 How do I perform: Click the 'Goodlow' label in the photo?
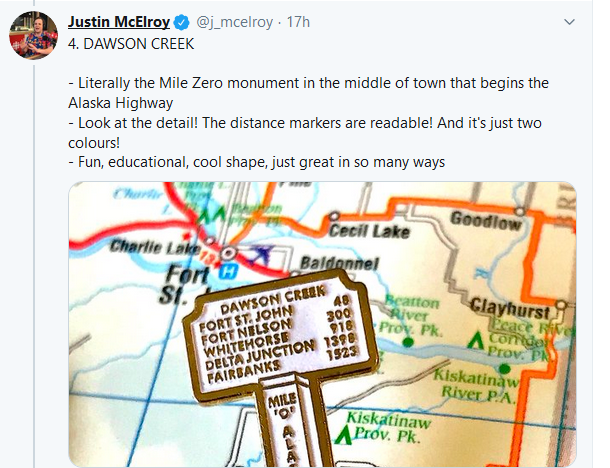pos(485,220)
